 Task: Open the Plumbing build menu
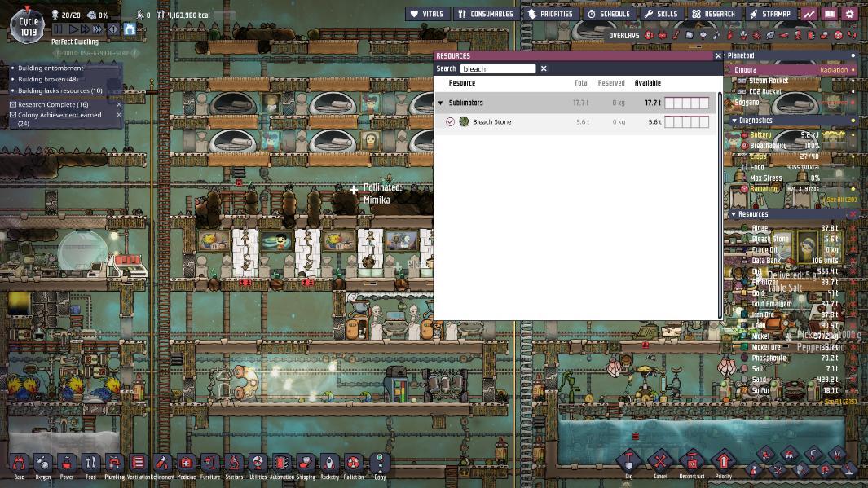[x=114, y=464]
